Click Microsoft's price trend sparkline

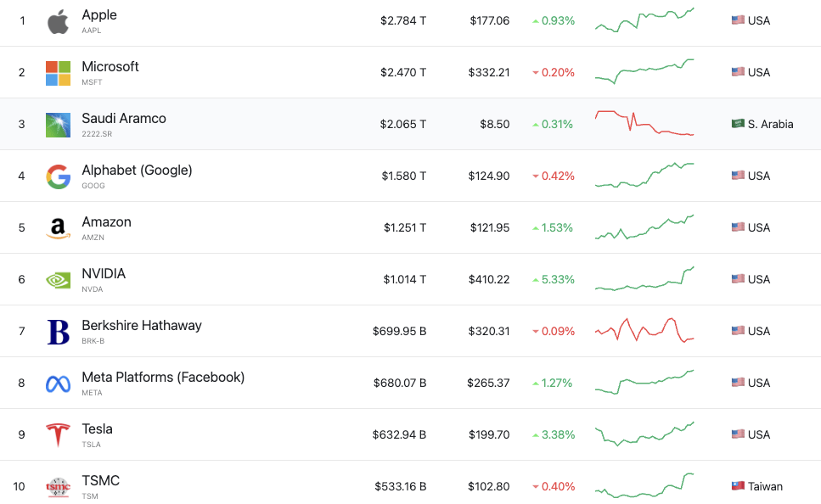pyautogui.click(x=644, y=72)
